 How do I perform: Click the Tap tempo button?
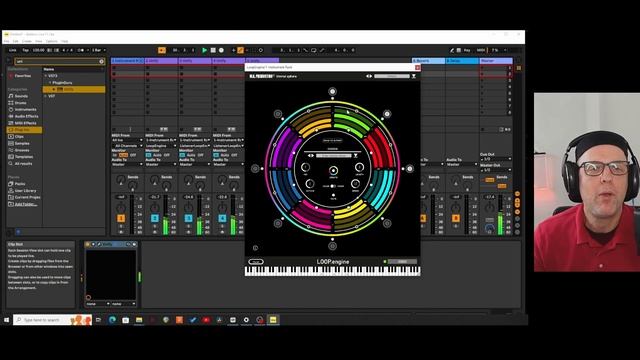click(x=25, y=50)
